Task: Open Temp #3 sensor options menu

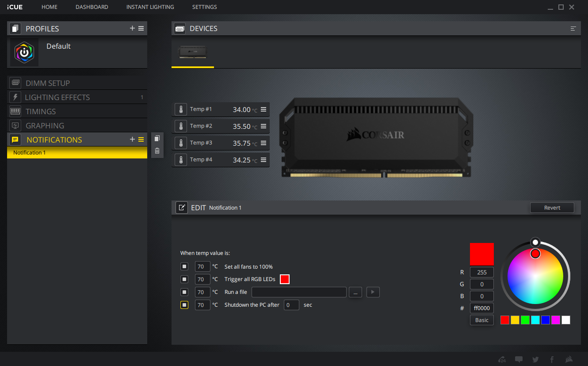Action: [x=263, y=143]
